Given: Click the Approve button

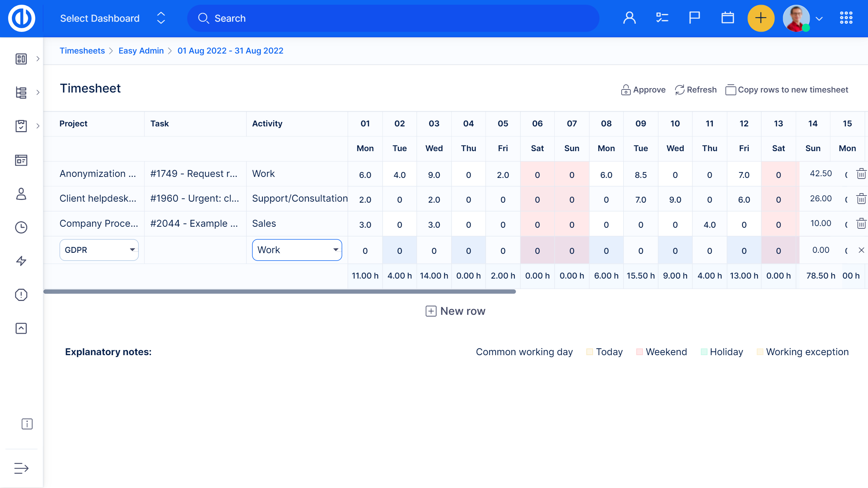Looking at the screenshot, I should click(x=643, y=90).
